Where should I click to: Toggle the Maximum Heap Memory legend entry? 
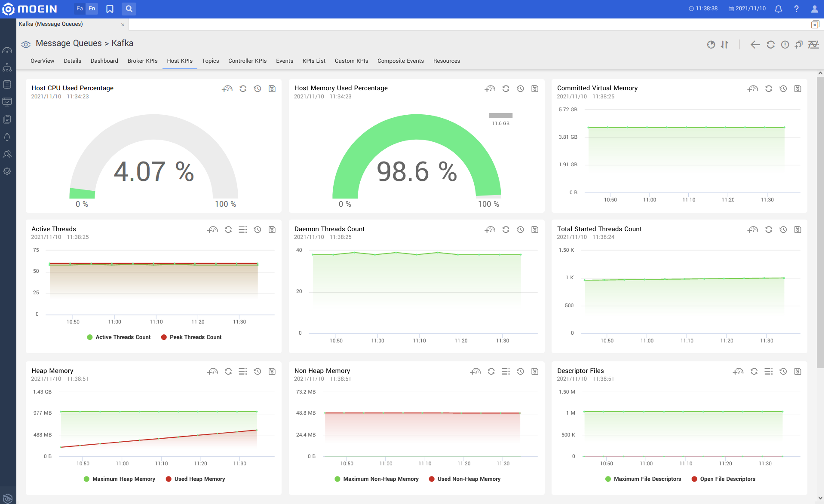(x=119, y=479)
